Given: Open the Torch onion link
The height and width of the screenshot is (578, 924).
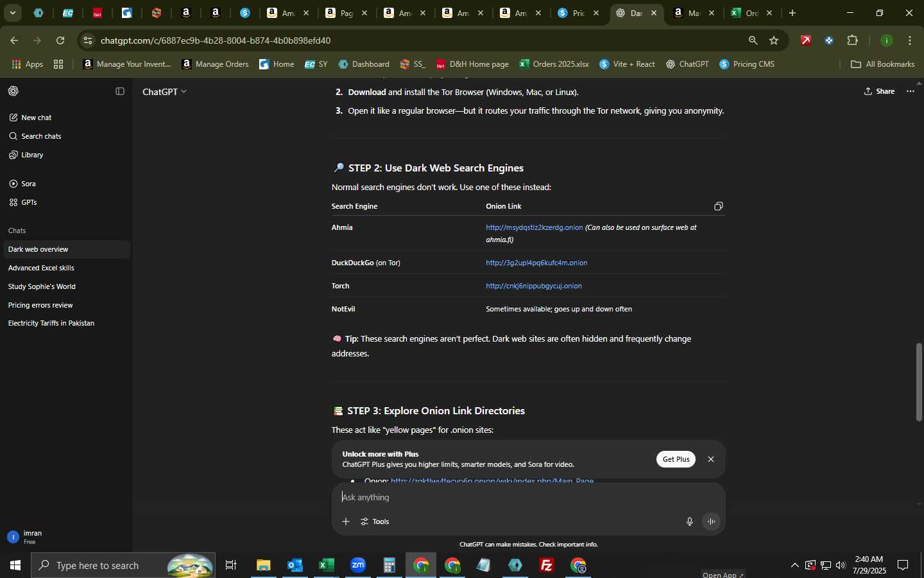Looking at the screenshot, I should (x=534, y=286).
